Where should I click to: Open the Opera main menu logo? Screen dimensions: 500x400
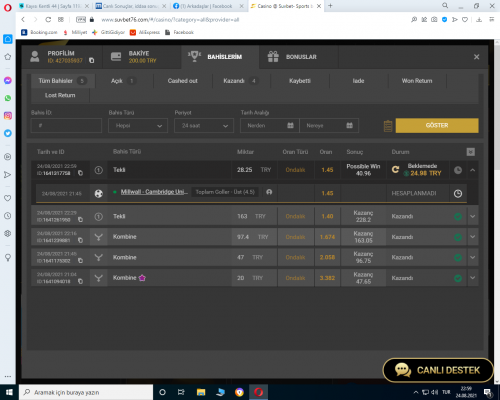[8, 7]
